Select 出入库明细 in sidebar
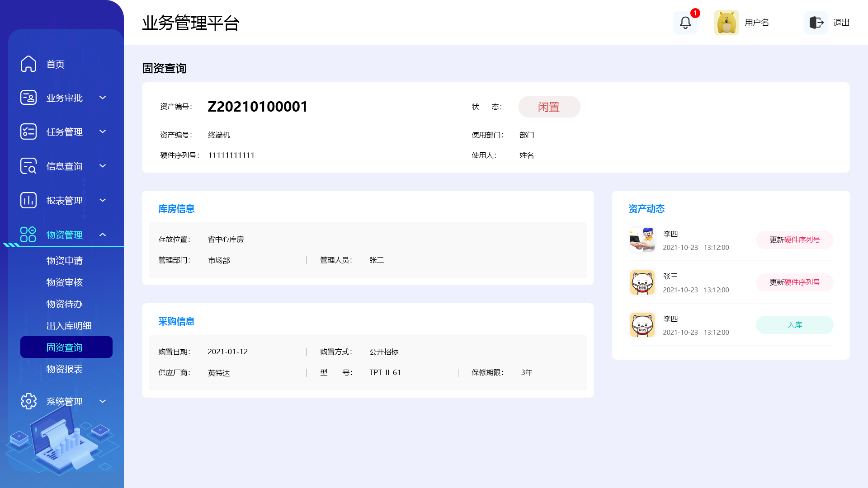 point(69,326)
